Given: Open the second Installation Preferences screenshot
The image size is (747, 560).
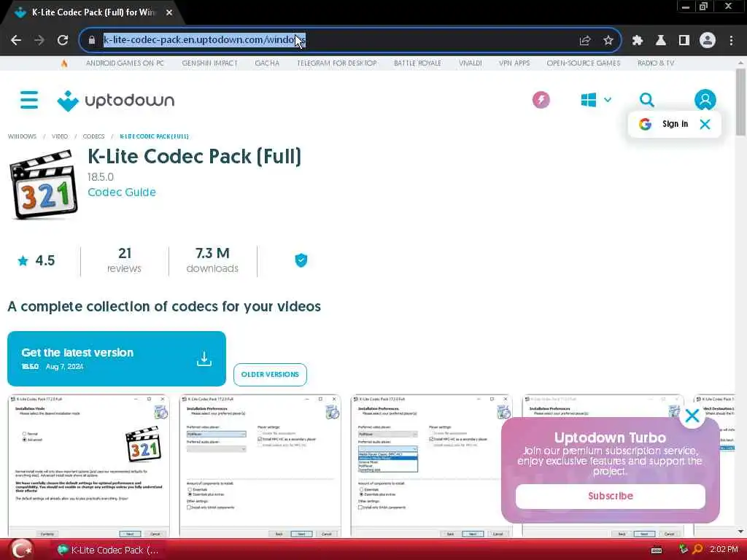Looking at the screenshot, I should point(260,466).
